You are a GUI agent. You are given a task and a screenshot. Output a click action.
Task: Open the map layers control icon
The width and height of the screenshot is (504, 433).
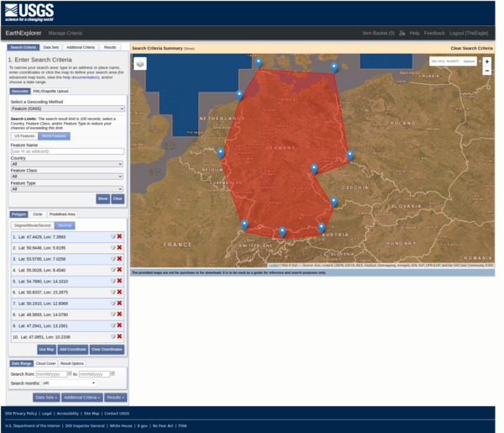pos(140,64)
